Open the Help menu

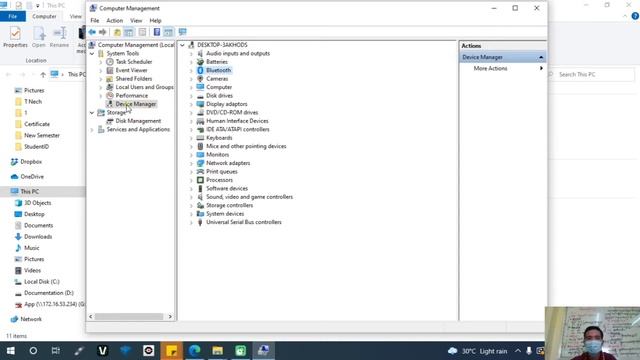(x=155, y=20)
